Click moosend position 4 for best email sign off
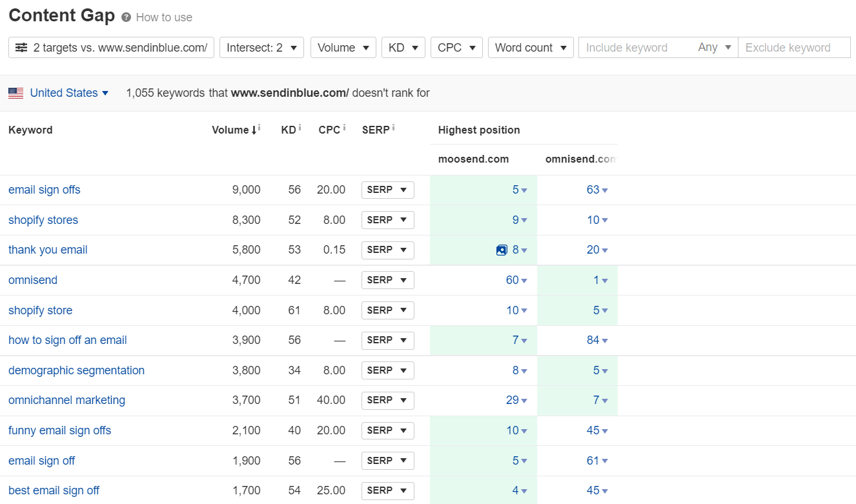This screenshot has height=504, width=856. pyautogui.click(x=520, y=490)
